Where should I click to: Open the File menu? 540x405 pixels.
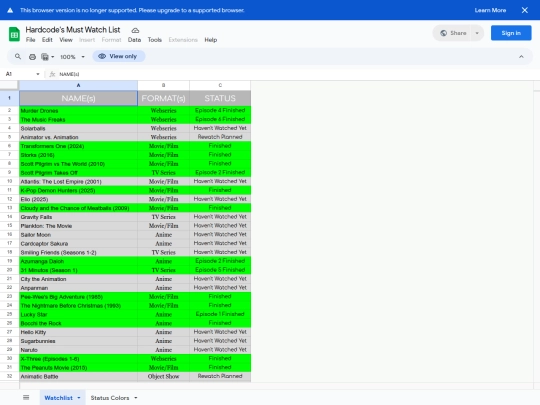[31, 40]
